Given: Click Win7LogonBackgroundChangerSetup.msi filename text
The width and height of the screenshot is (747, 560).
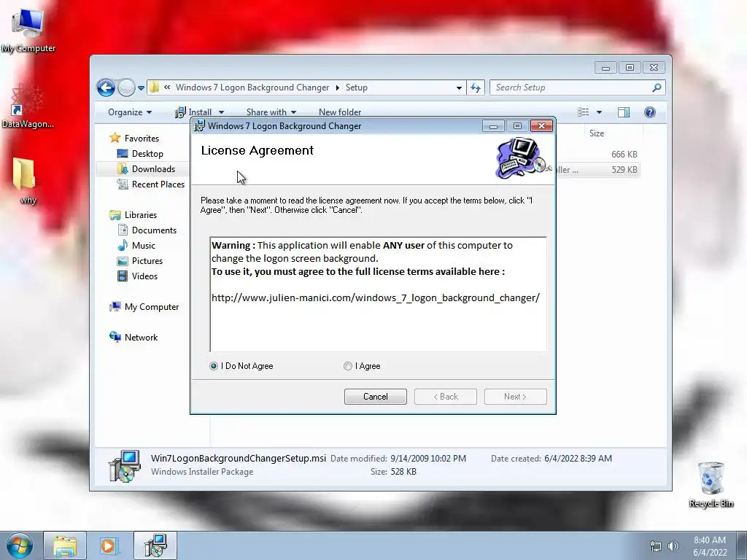Looking at the screenshot, I should coord(239,459).
